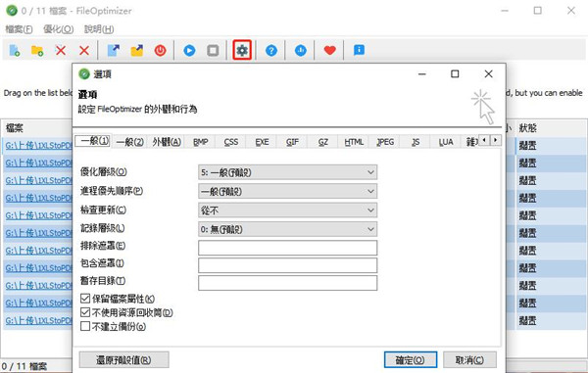Click the first red X remove icon
588x373 pixels.
click(61, 50)
